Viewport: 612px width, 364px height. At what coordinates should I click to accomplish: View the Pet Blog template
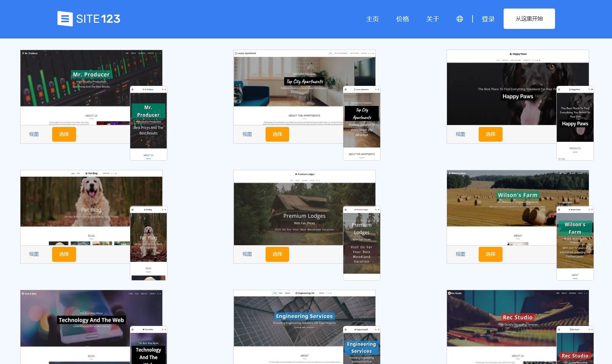coord(34,254)
